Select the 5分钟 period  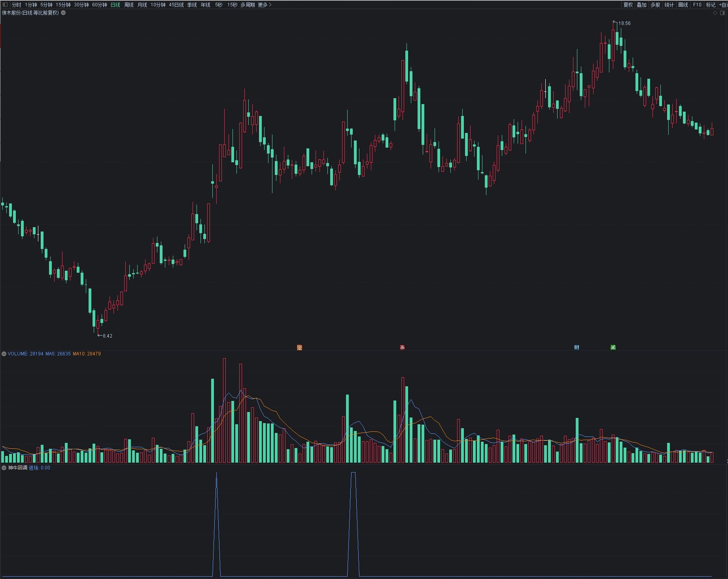coord(46,5)
